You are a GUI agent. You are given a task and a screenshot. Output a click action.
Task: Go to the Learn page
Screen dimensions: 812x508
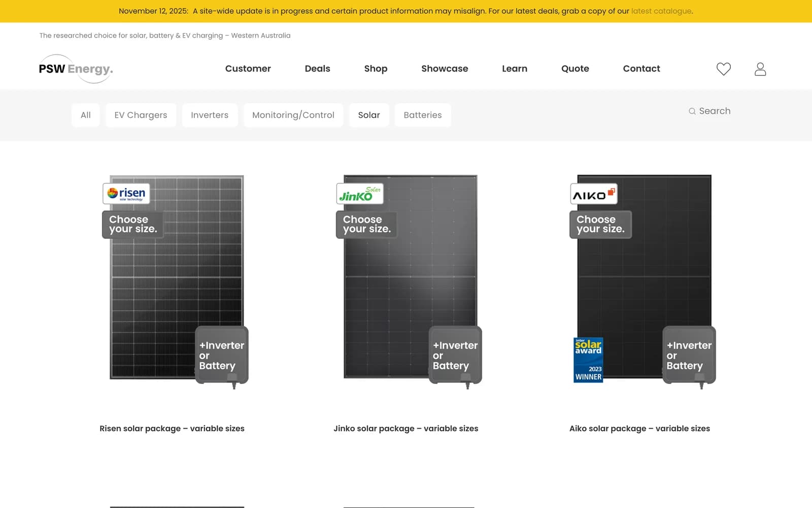point(515,69)
